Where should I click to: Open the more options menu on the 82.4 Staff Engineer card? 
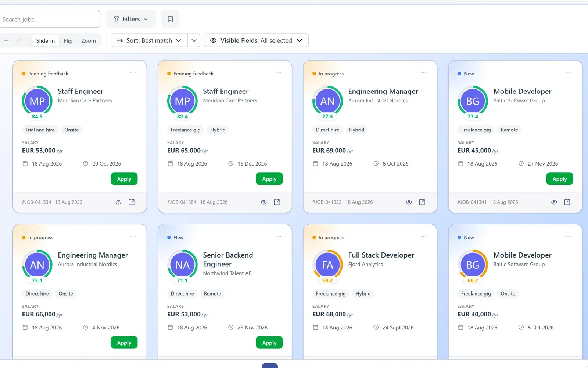[278, 72]
